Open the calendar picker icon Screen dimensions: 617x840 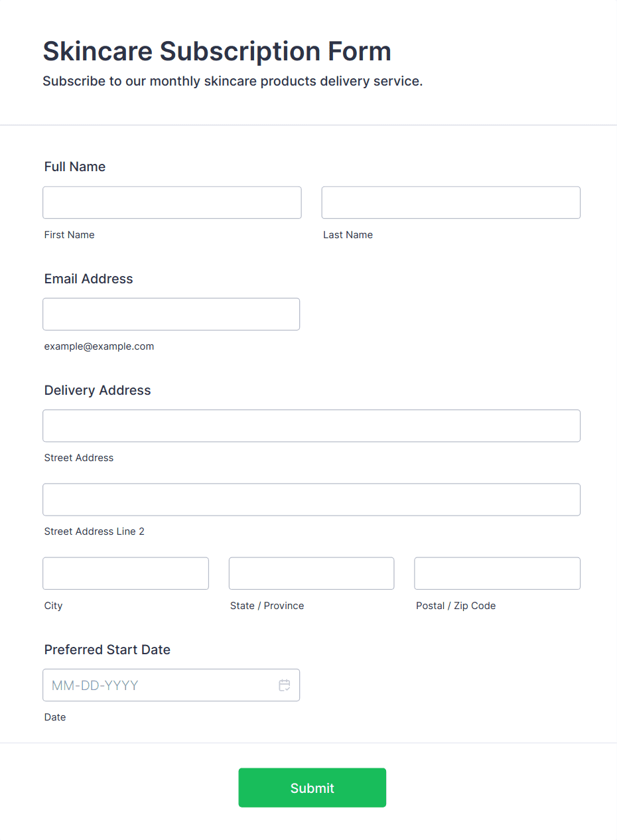coord(285,685)
